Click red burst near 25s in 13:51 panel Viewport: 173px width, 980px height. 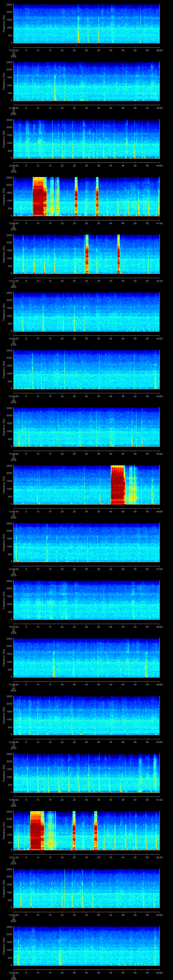(74, 831)
